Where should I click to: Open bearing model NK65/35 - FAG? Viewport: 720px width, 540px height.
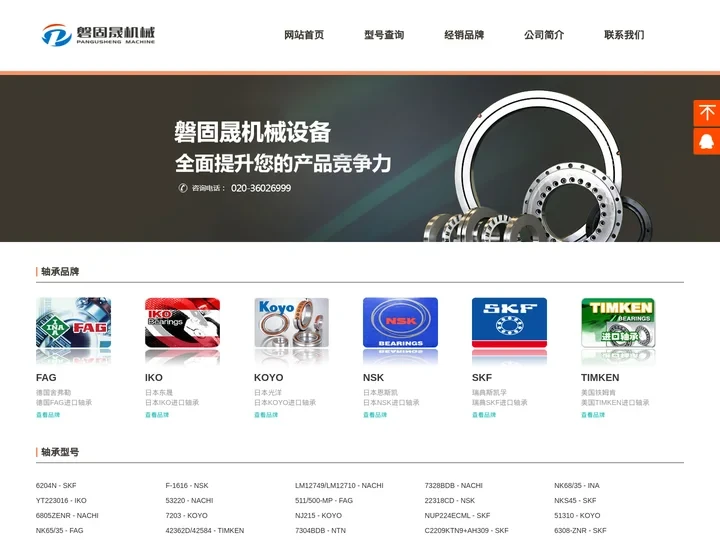click(59, 530)
